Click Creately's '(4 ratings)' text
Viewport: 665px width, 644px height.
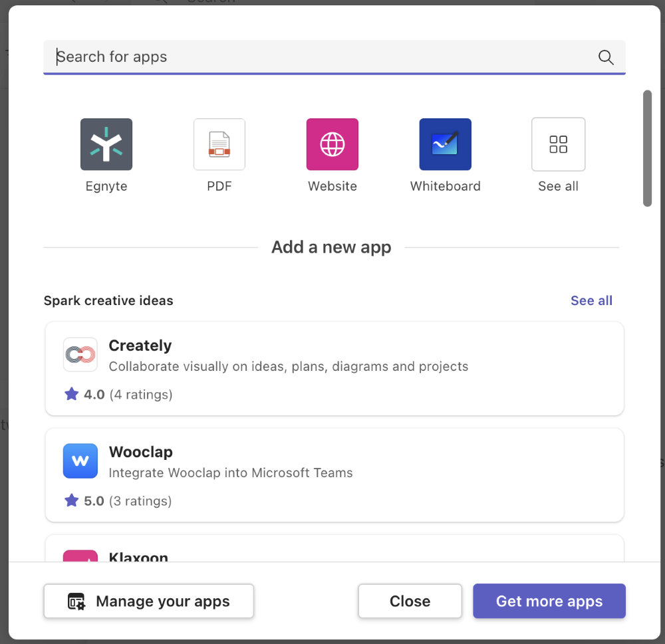(x=141, y=395)
